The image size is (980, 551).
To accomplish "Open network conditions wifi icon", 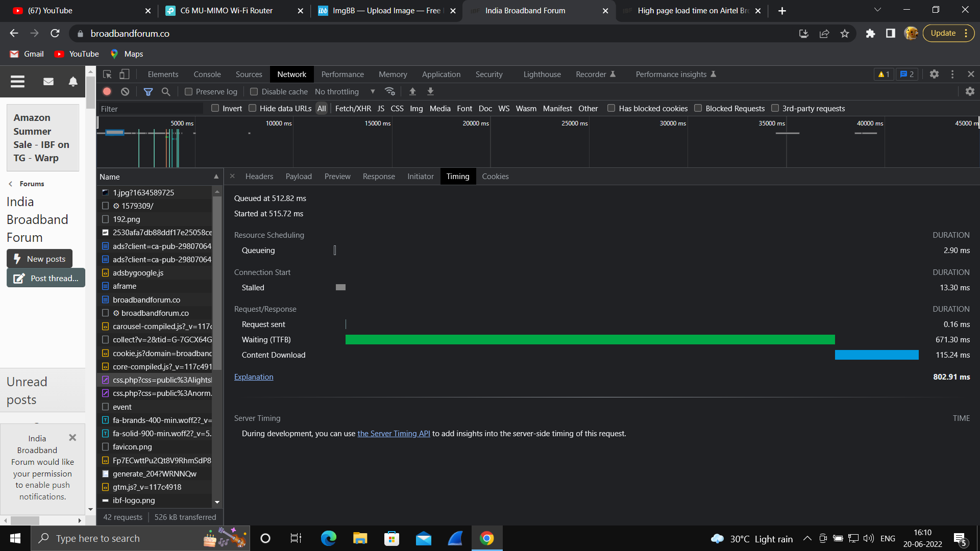I will 390,91.
